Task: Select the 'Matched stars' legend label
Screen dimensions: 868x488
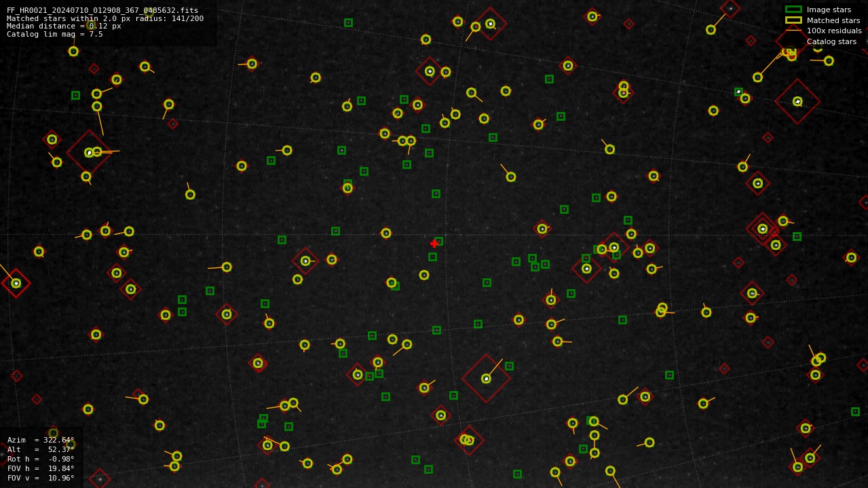Action: (833, 20)
